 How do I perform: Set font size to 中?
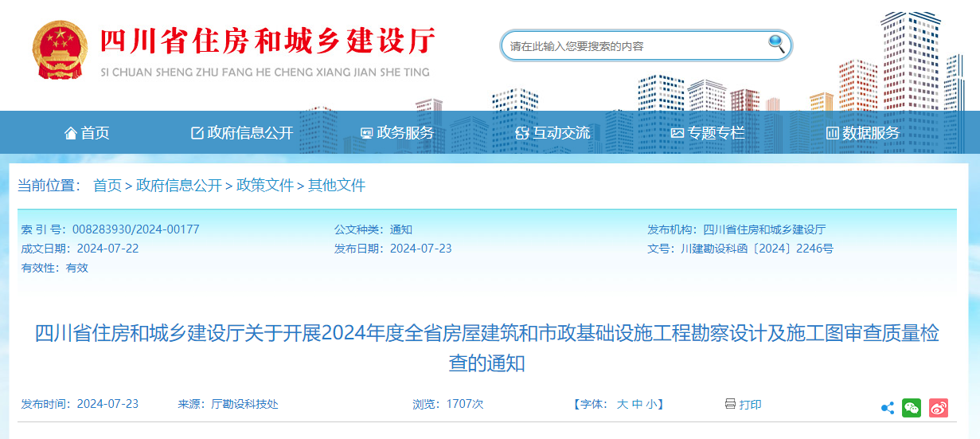pyautogui.click(x=637, y=405)
